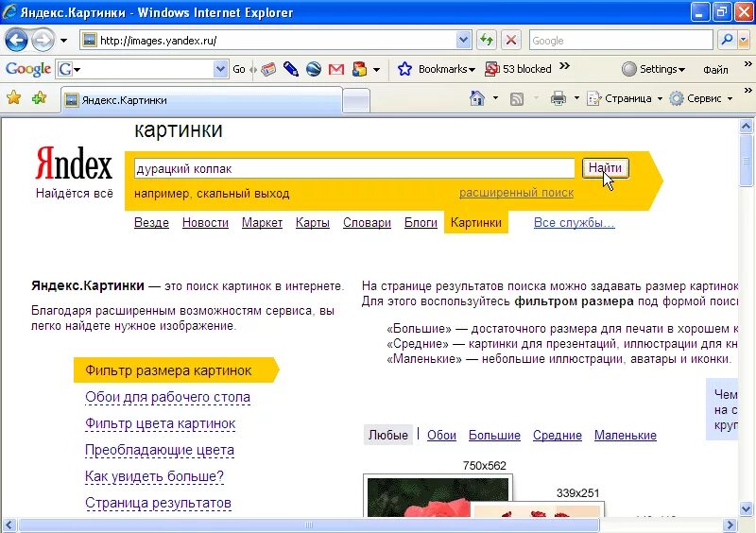Click the Stop loading red X icon
756x533 pixels.
(x=511, y=41)
